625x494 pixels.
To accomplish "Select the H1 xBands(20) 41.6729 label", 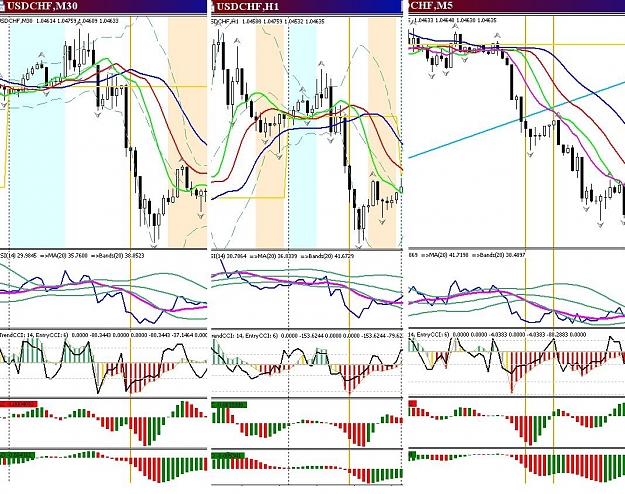I will point(326,256).
